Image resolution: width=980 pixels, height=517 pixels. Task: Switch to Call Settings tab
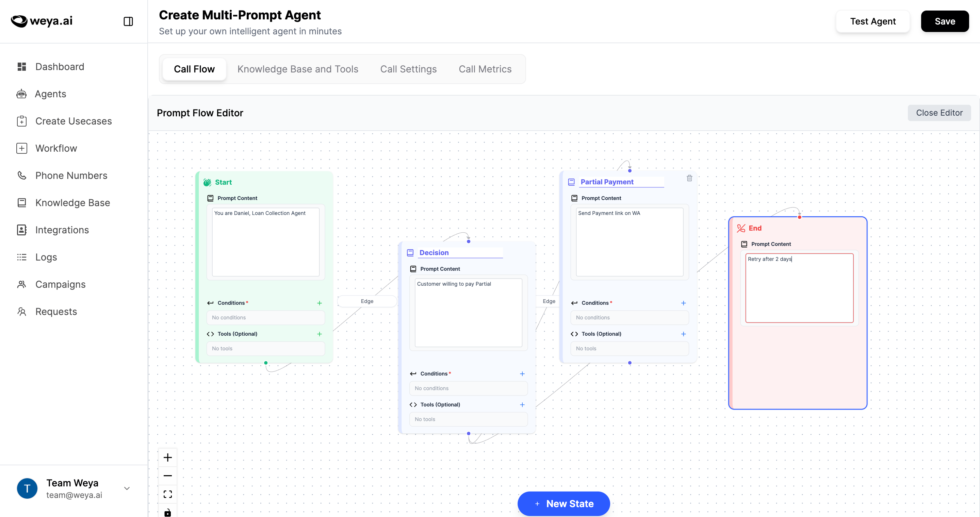(408, 69)
